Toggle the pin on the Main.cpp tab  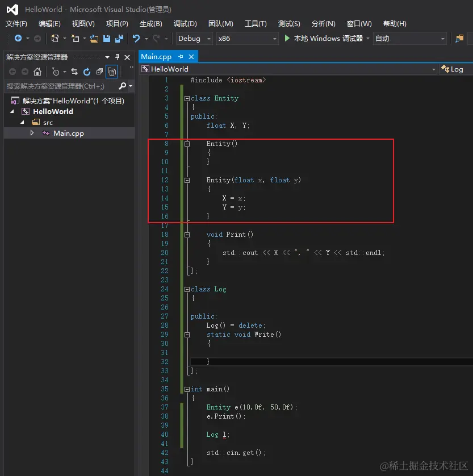pos(181,57)
